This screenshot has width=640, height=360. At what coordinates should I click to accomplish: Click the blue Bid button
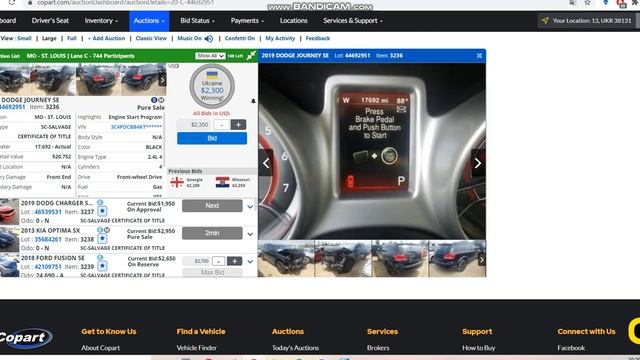point(212,138)
